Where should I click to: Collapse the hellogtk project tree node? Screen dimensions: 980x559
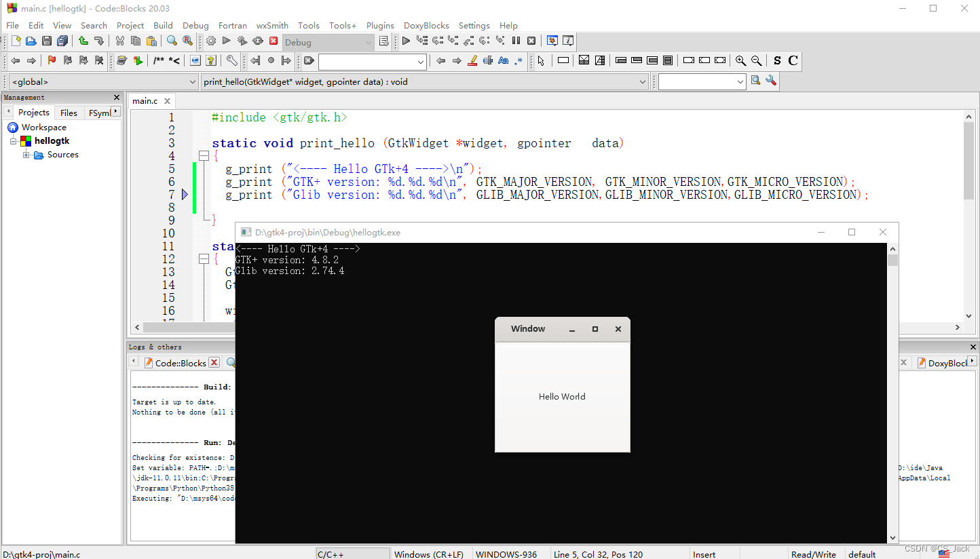tap(13, 141)
